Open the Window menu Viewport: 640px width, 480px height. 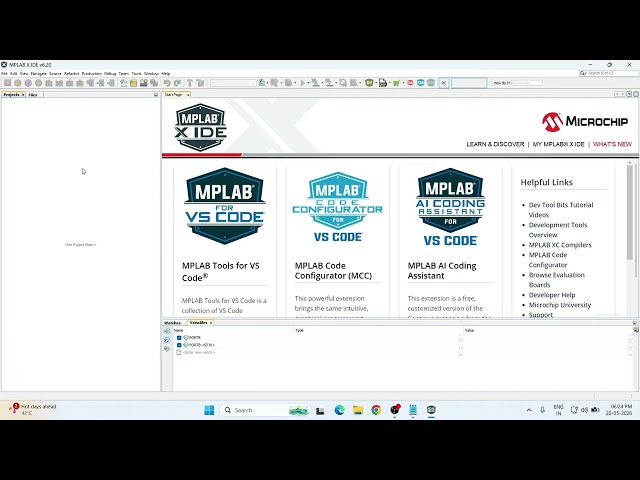point(151,73)
